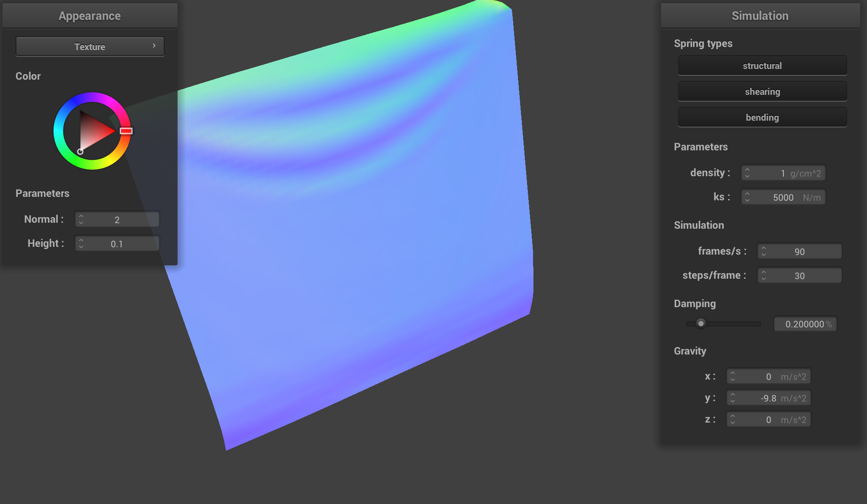Decrease density with the down arrow
867x504 pixels.
tap(747, 176)
